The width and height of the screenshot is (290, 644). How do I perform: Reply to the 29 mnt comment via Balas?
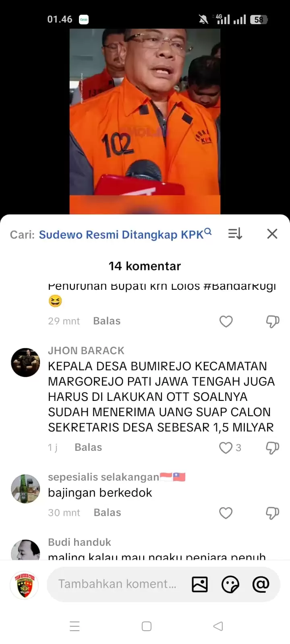point(107,321)
